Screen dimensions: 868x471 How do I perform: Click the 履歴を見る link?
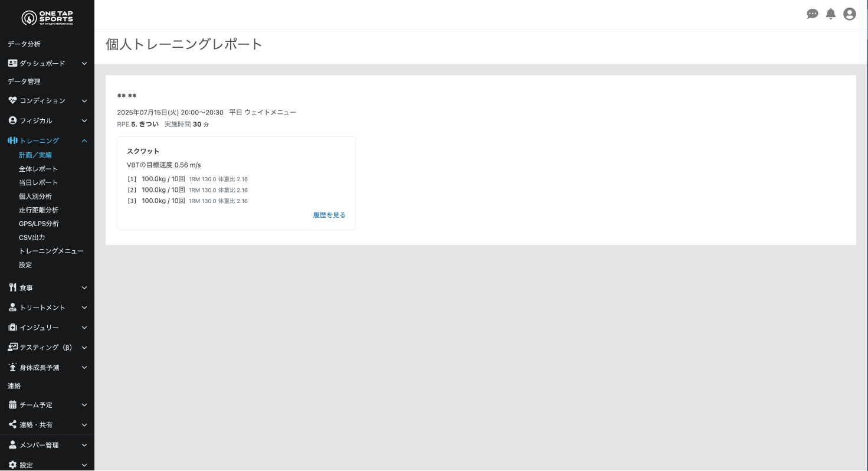(329, 215)
